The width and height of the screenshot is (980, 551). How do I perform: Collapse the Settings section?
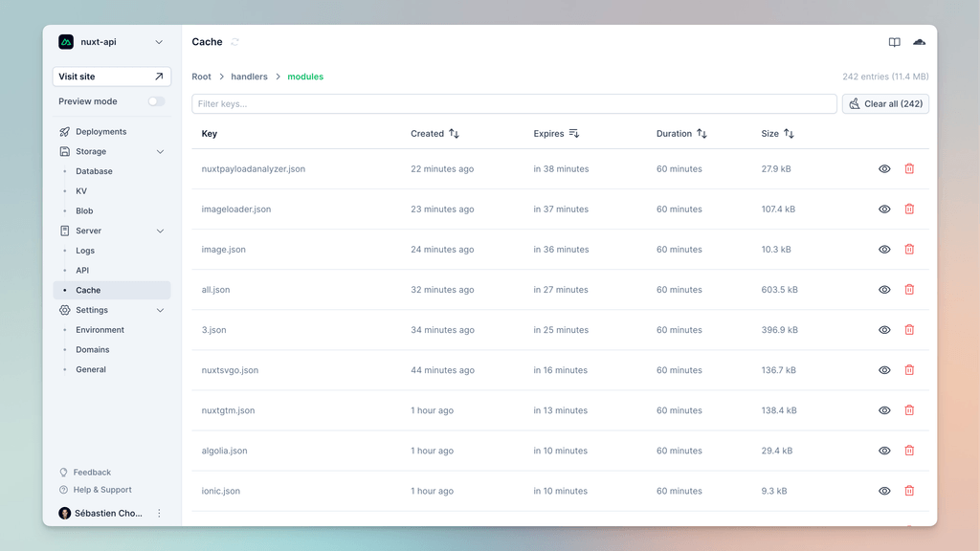[x=159, y=310]
